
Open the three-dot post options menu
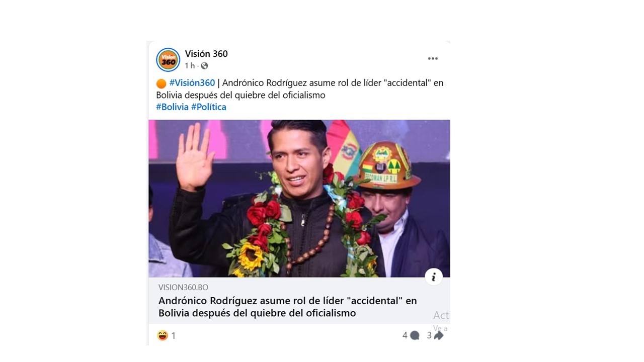coord(433,59)
